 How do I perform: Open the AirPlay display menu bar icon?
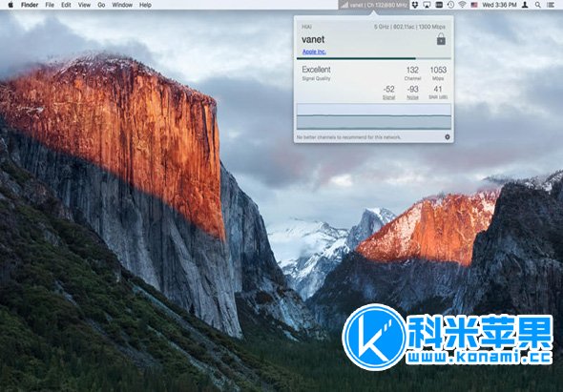pos(427,5)
